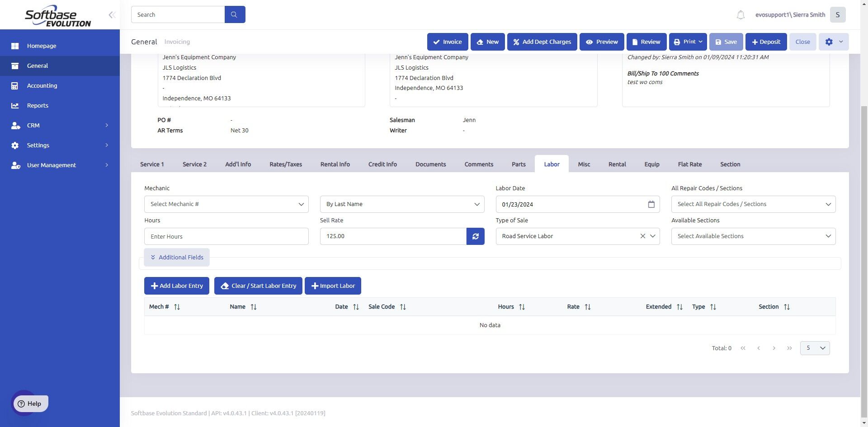868x427 pixels.
Task: Sort table by Mech # column
Action: tap(177, 307)
